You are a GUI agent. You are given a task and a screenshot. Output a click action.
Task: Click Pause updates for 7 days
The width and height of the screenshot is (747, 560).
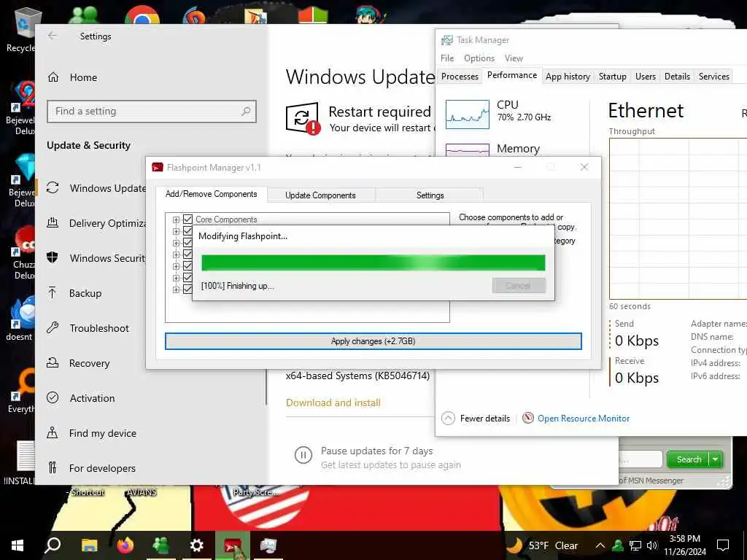pos(376,451)
